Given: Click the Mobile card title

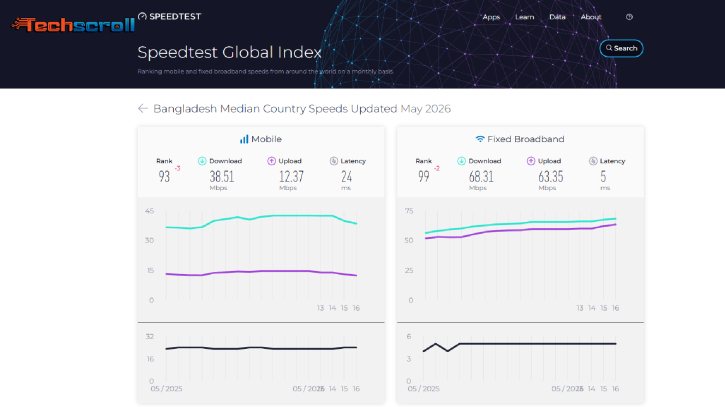Looking at the screenshot, I should click(x=266, y=139).
